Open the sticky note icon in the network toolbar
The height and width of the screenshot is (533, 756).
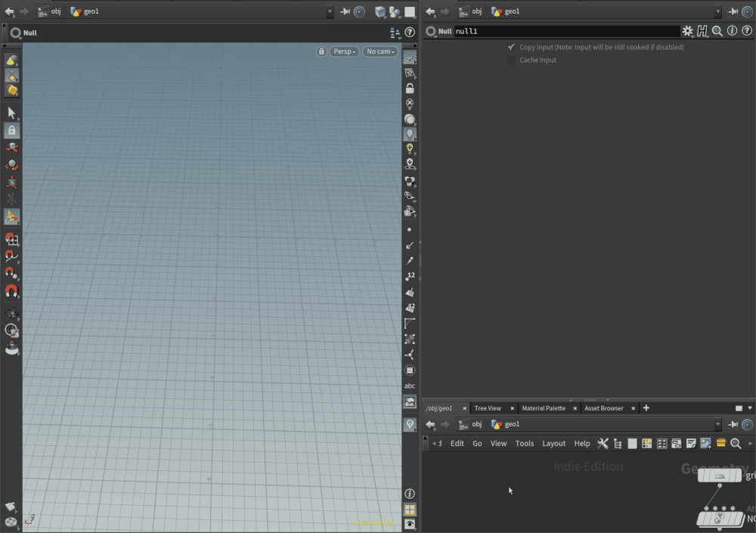[691, 444]
